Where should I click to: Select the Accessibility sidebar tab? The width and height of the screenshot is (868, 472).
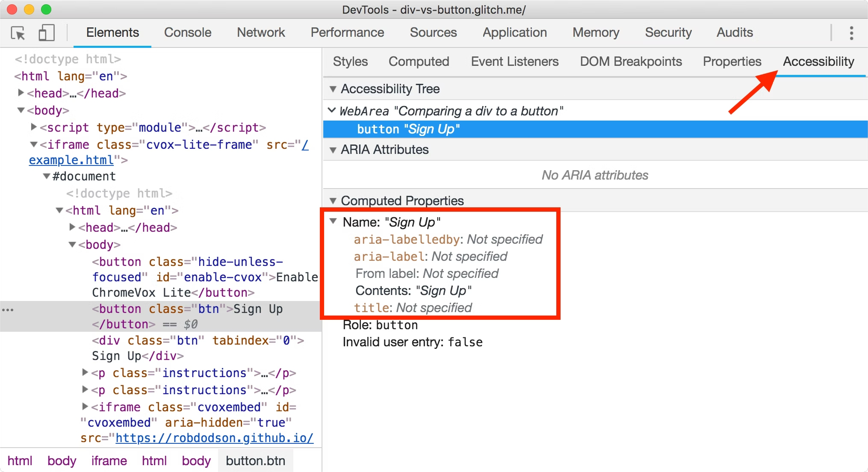coord(818,62)
